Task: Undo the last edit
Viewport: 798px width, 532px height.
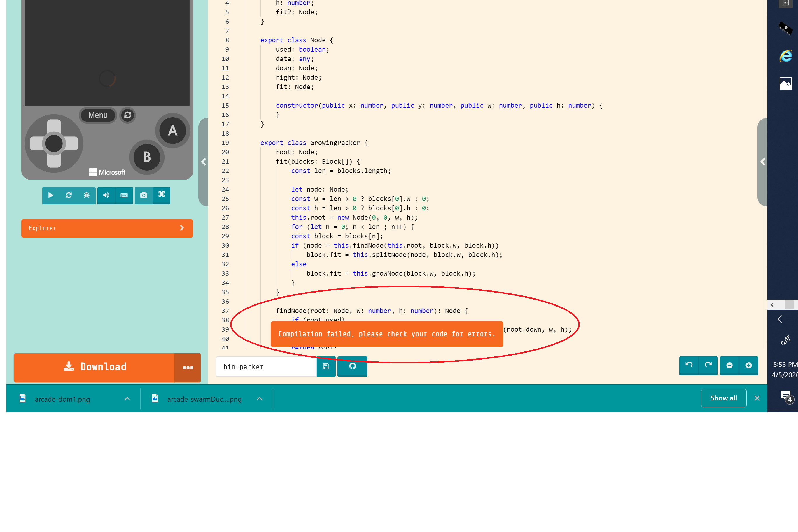Action: click(x=689, y=365)
